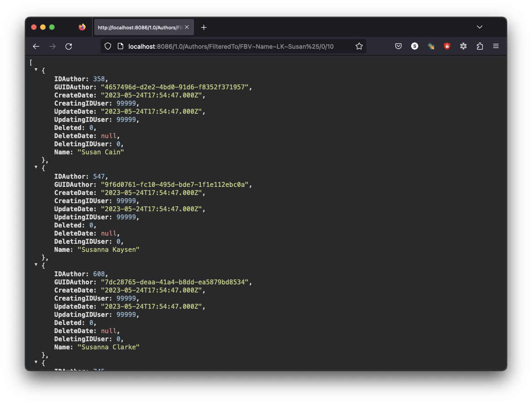Screen dimensions: 532x404
Task: Click the name "Susanna Clarke"
Action: click(x=109, y=347)
